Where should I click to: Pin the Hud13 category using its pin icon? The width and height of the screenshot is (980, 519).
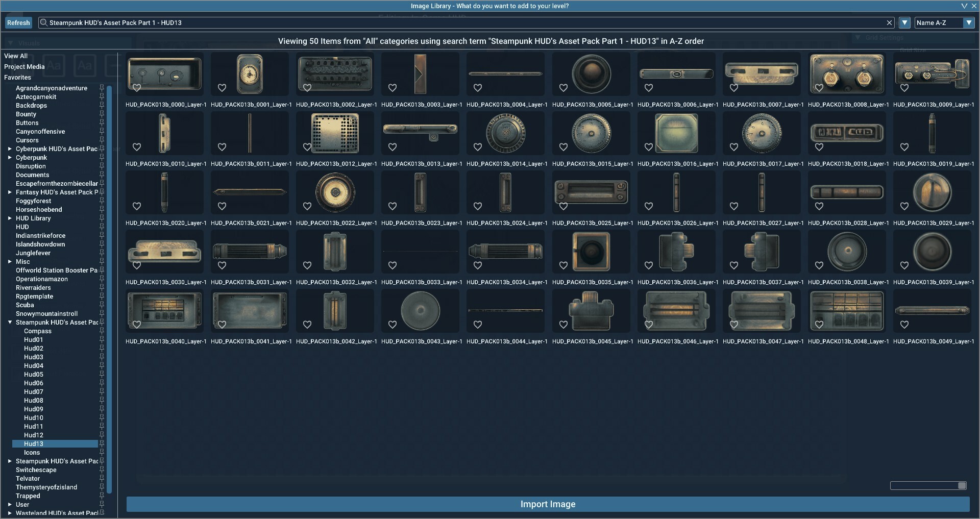click(x=102, y=444)
